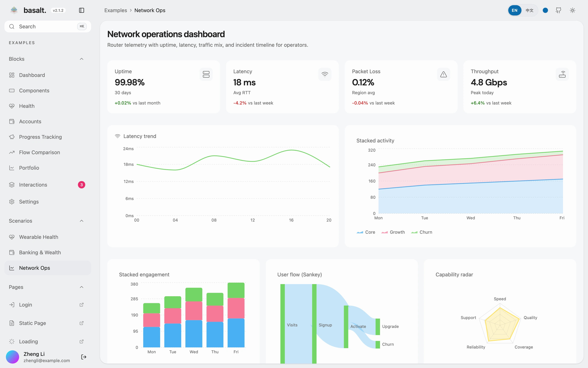Viewport: 588px width, 368px height.
Task: Click the Throughput router icon
Action: [562, 74]
